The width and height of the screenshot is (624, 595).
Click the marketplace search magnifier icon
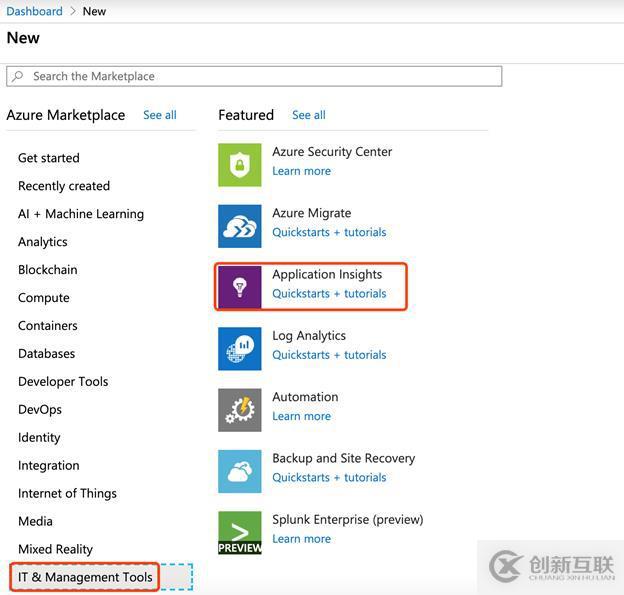[x=18, y=76]
